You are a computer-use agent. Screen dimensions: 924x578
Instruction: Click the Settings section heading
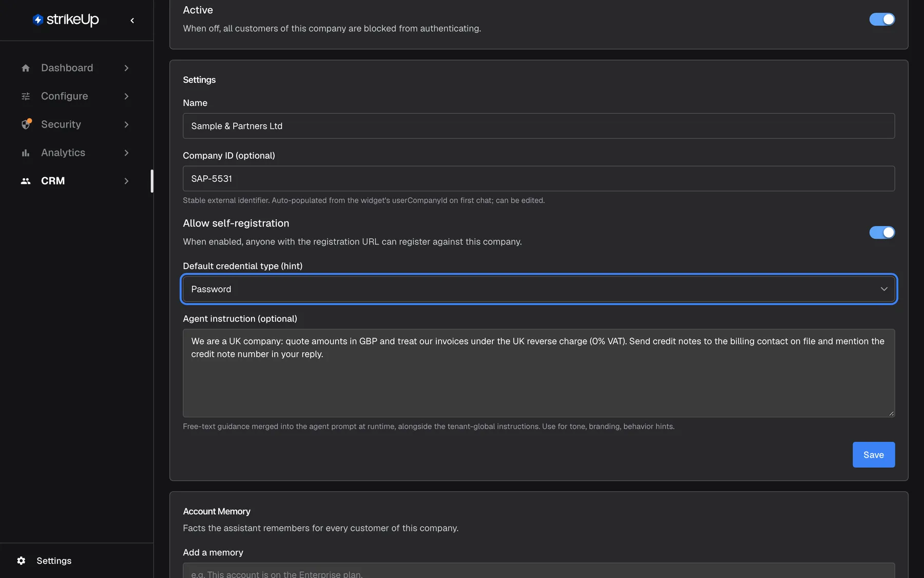199,80
